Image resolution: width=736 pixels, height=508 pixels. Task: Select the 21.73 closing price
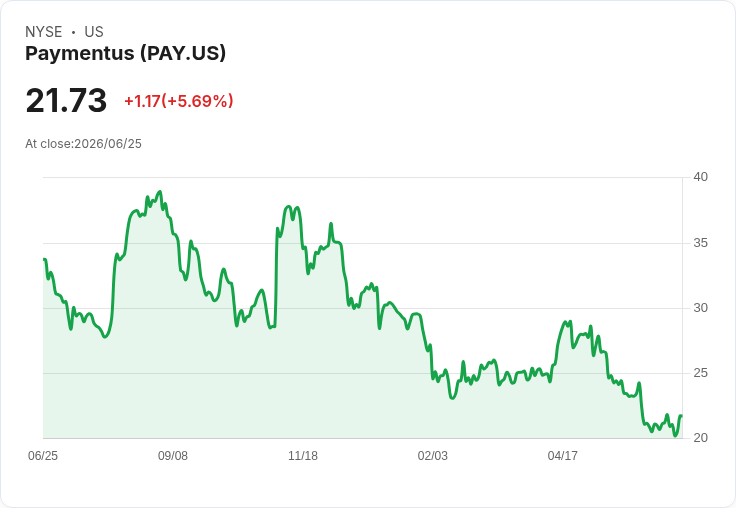pos(66,100)
